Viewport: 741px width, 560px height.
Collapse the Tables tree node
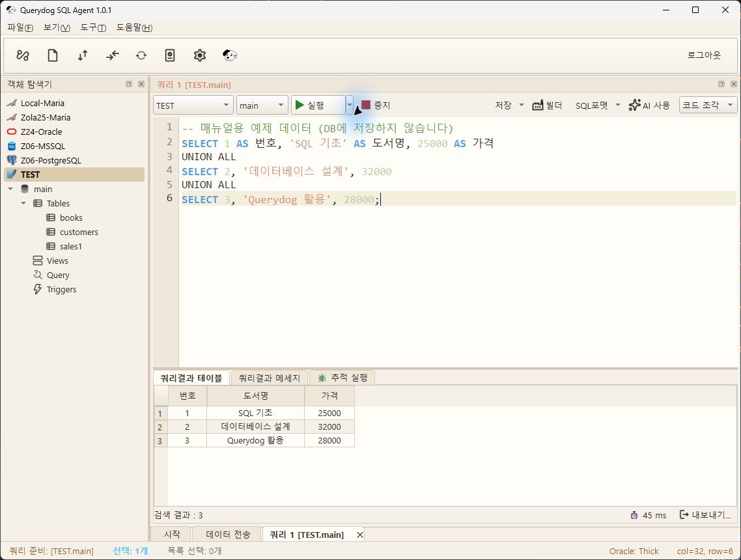pos(23,203)
